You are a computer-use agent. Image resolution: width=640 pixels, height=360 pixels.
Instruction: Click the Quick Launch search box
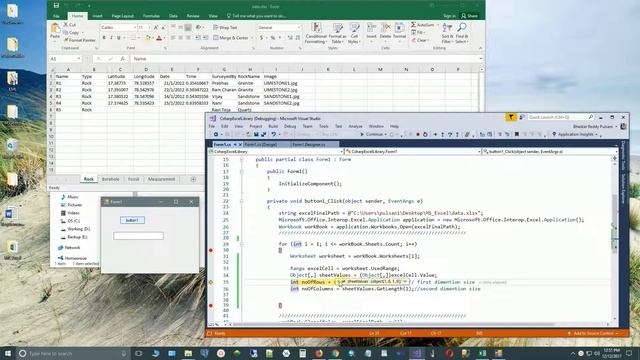(x=560, y=118)
